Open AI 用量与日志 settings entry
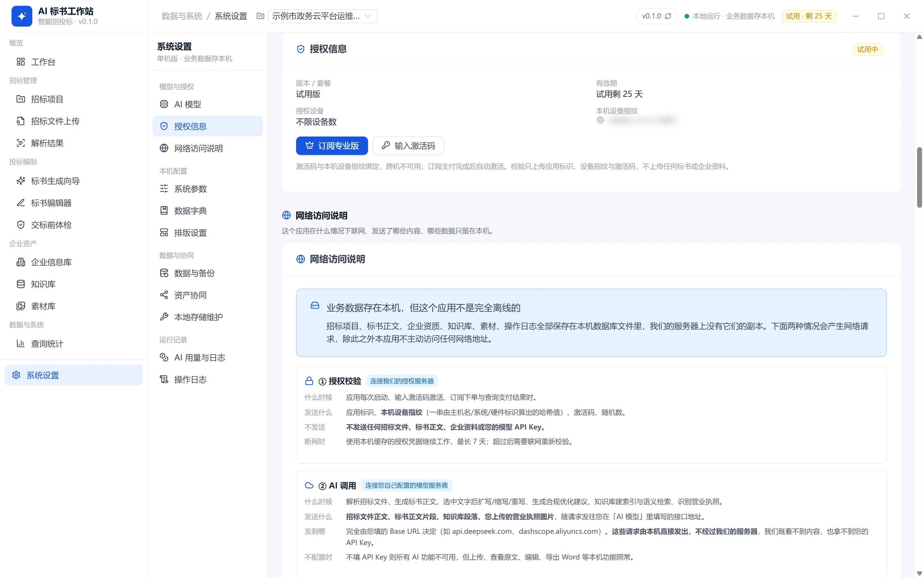The image size is (924, 578). [x=207, y=357]
